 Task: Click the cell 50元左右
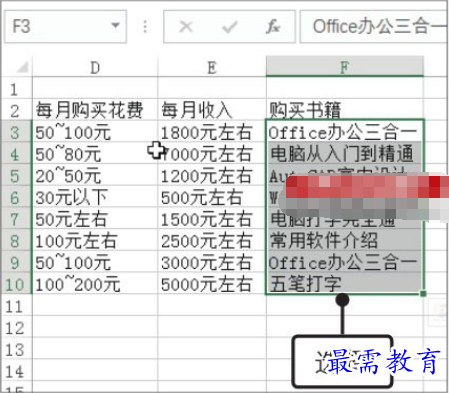[95, 219]
